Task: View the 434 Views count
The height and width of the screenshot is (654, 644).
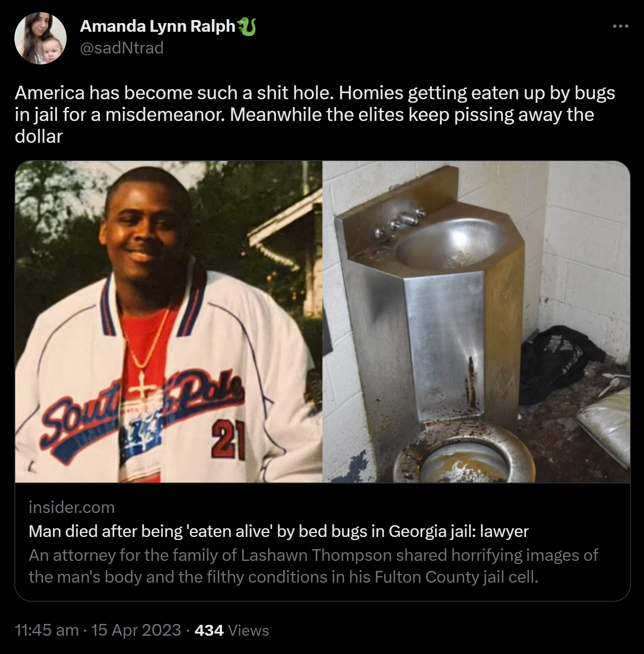Action: 232,630
